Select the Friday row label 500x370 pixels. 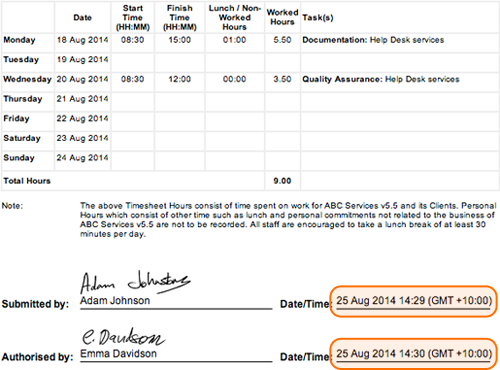pyautogui.click(x=16, y=119)
